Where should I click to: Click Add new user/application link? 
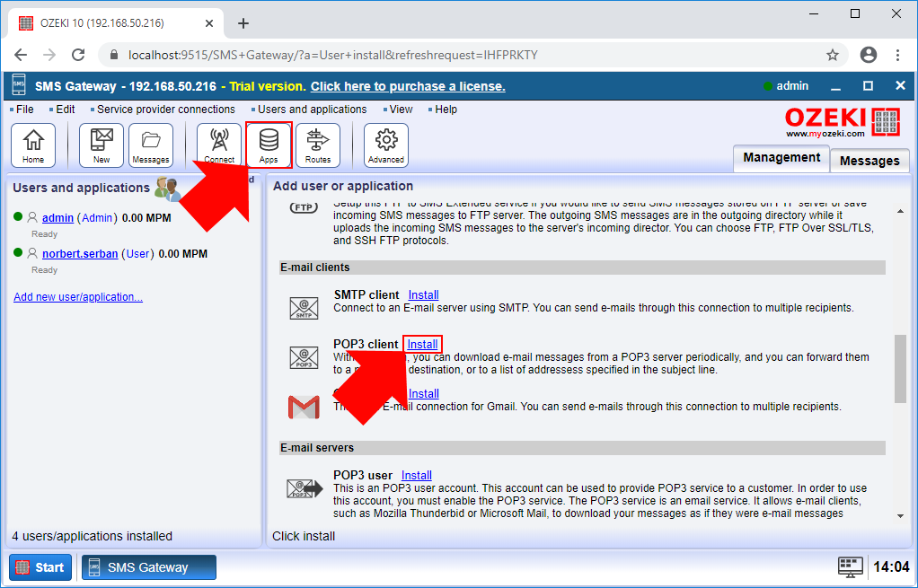pos(78,297)
